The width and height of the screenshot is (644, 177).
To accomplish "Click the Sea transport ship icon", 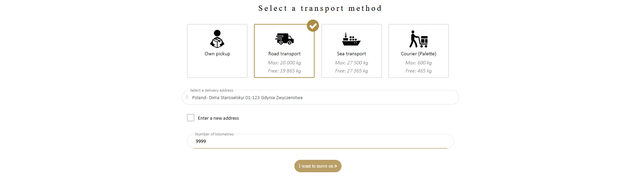I will 351,39.
